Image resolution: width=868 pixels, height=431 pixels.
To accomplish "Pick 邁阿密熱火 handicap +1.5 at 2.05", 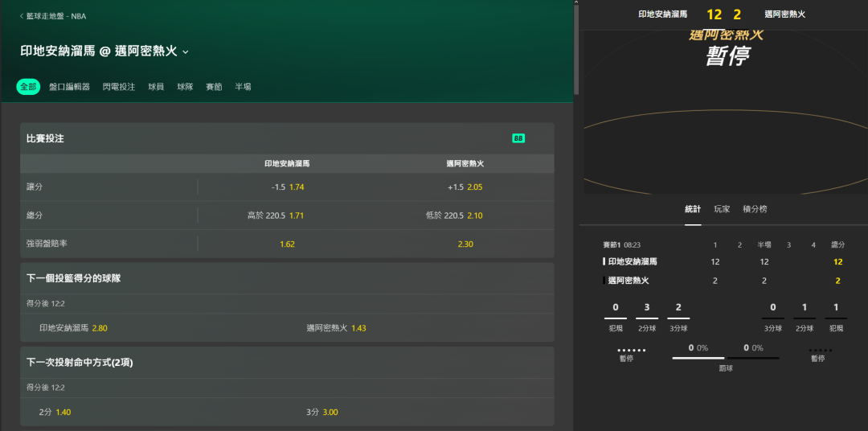I will click(x=465, y=187).
